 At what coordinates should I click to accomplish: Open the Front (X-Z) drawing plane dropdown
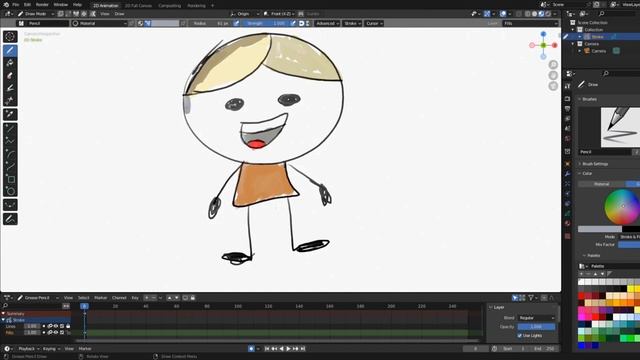280,13
